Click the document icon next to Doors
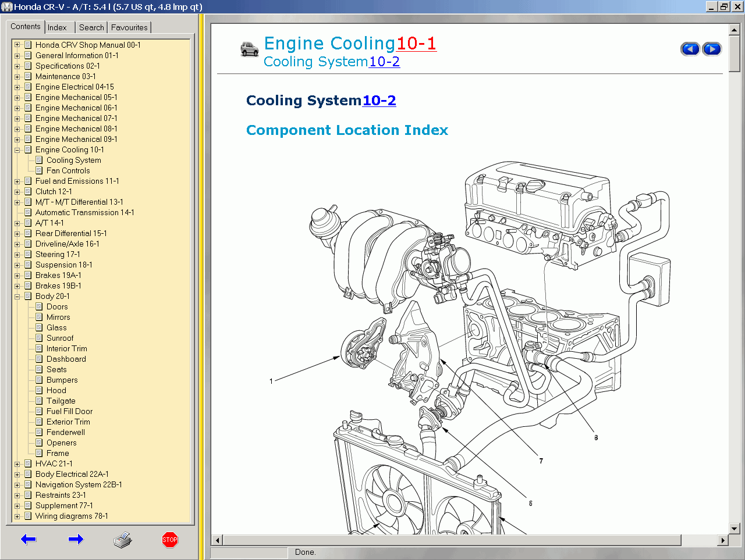This screenshot has width=745, height=560. click(x=39, y=306)
